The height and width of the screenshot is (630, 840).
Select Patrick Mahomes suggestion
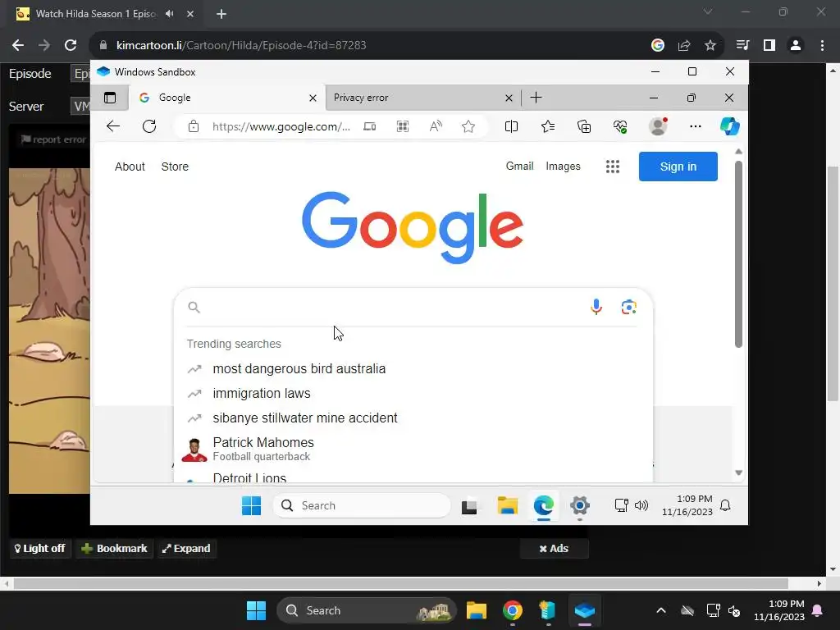tap(413, 449)
